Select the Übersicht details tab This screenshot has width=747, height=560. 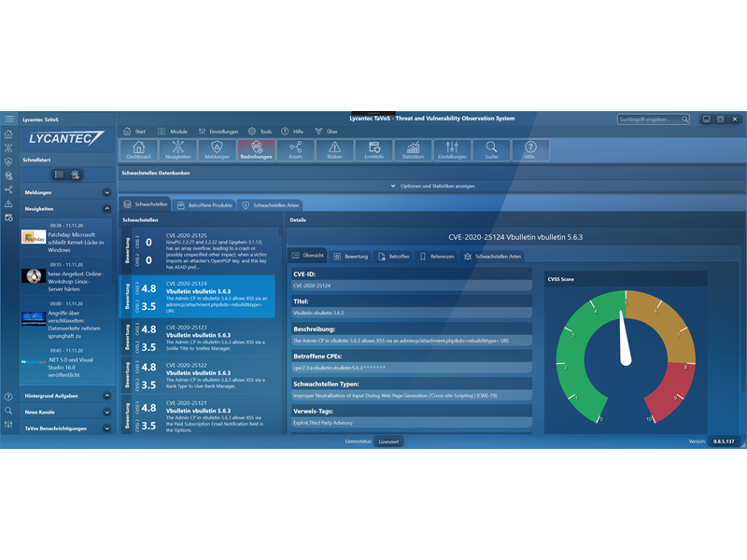pyautogui.click(x=307, y=255)
